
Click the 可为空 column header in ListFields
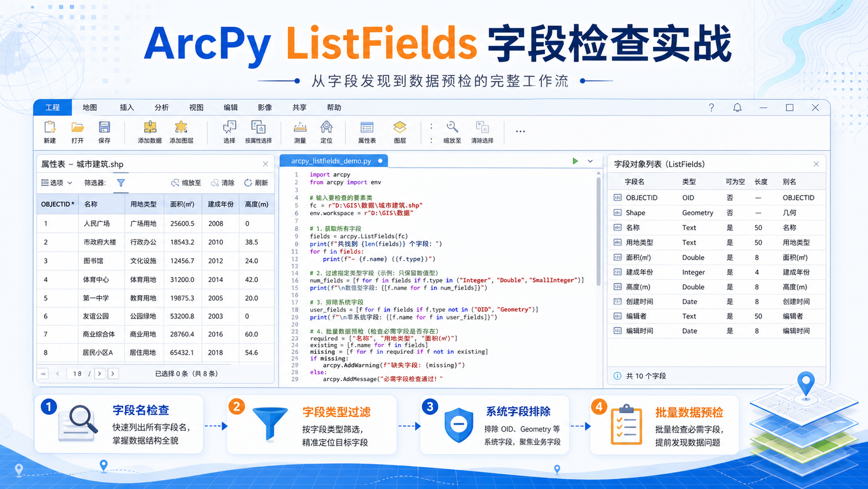pos(735,182)
